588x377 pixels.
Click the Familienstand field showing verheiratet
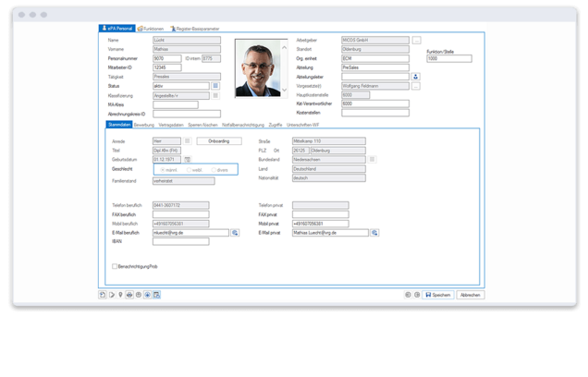coord(184,181)
